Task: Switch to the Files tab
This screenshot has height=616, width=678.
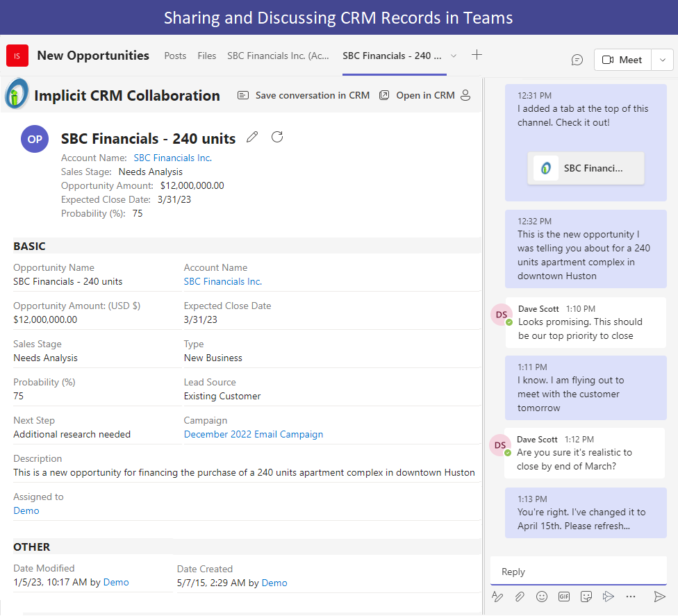Action: [x=207, y=56]
